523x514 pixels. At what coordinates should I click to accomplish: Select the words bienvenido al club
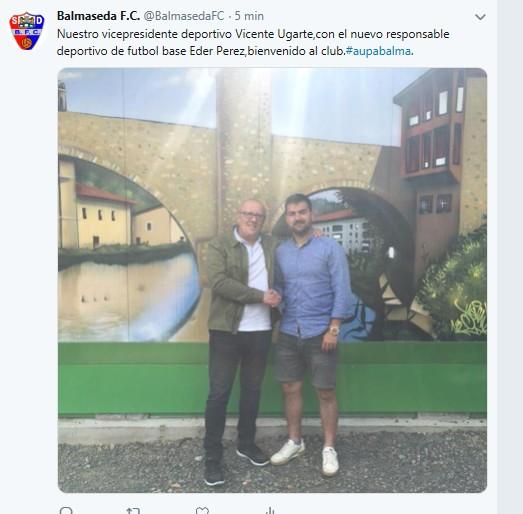[x=296, y=51]
